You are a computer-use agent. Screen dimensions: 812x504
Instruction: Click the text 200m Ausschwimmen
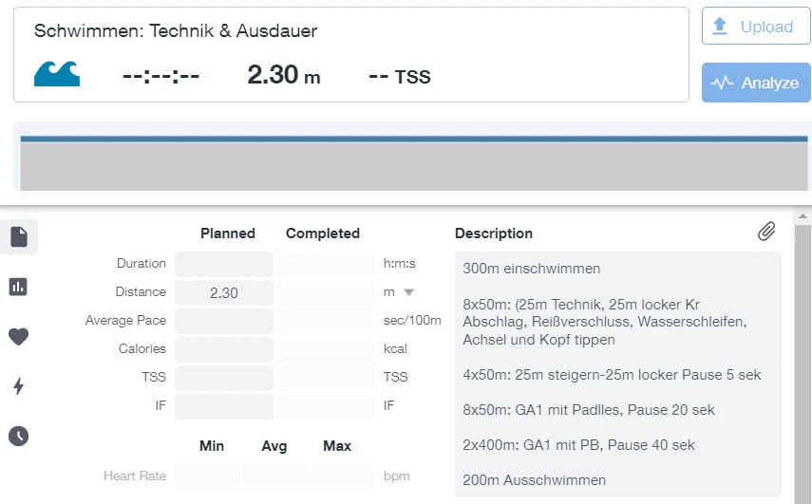(534, 480)
